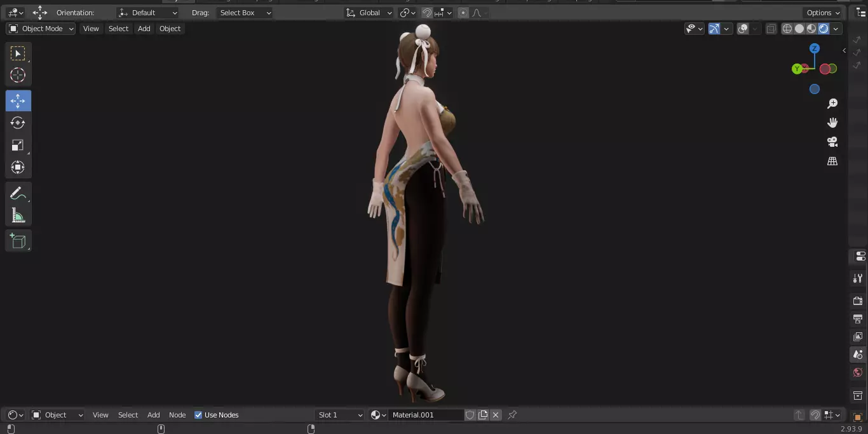Open the Tool properties tab

click(858, 278)
